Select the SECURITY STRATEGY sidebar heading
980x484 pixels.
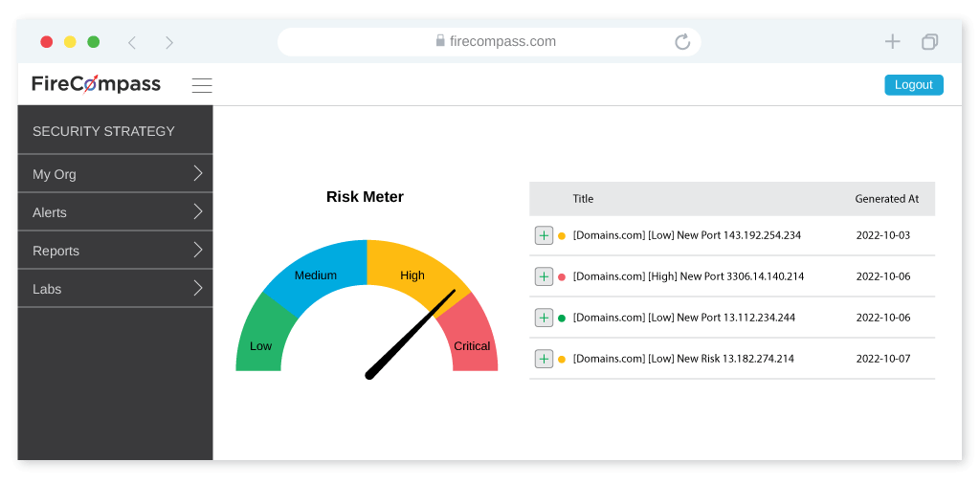(103, 131)
